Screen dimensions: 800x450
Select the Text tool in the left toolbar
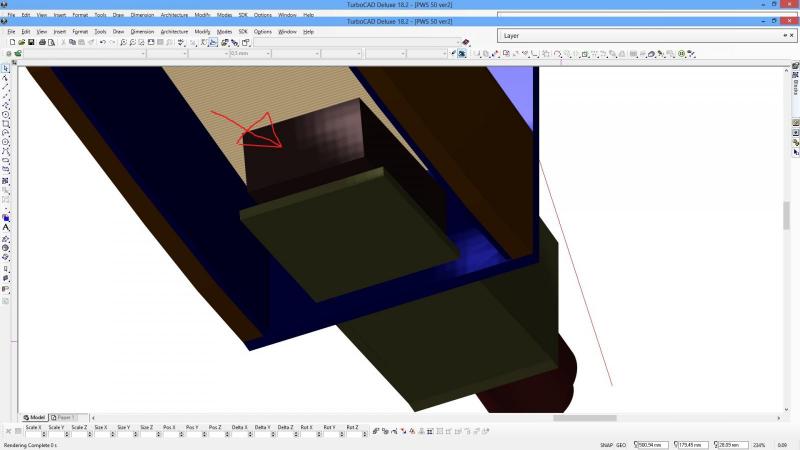pos(6,228)
